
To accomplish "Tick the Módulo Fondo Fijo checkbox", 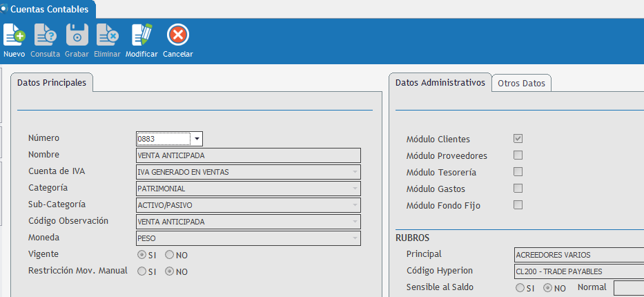I will point(518,205).
